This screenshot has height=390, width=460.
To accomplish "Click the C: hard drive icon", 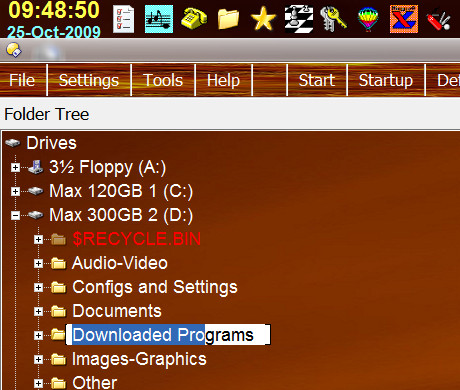I will (x=36, y=191).
